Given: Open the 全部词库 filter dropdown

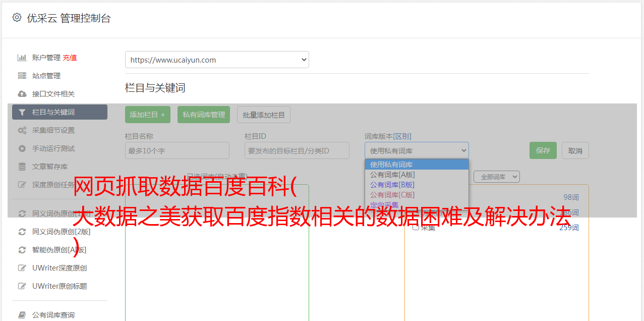Looking at the screenshot, I should point(497,177).
